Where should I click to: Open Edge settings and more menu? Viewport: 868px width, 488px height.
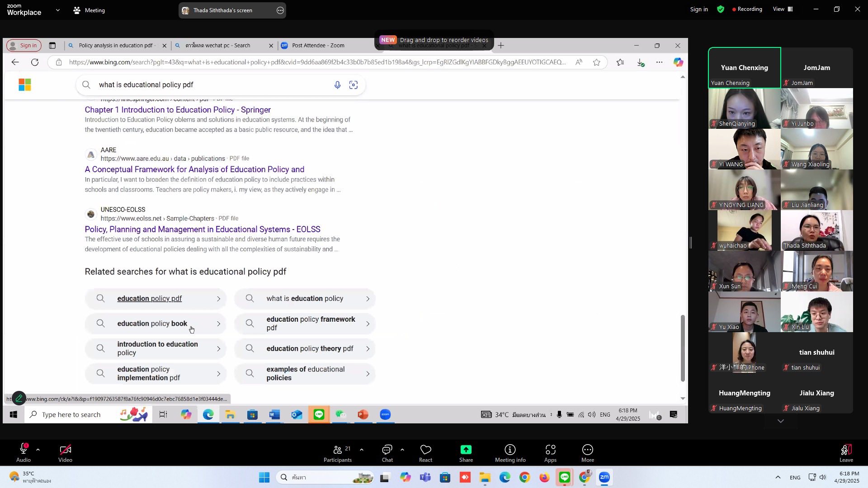click(660, 62)
